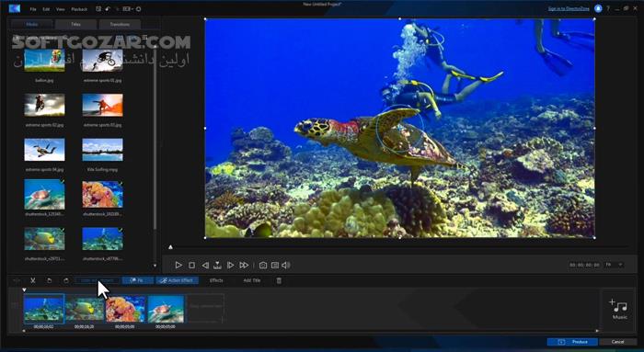Select the orange coral library thumbnail
The image size is (644, 352).
click(102, 195)
